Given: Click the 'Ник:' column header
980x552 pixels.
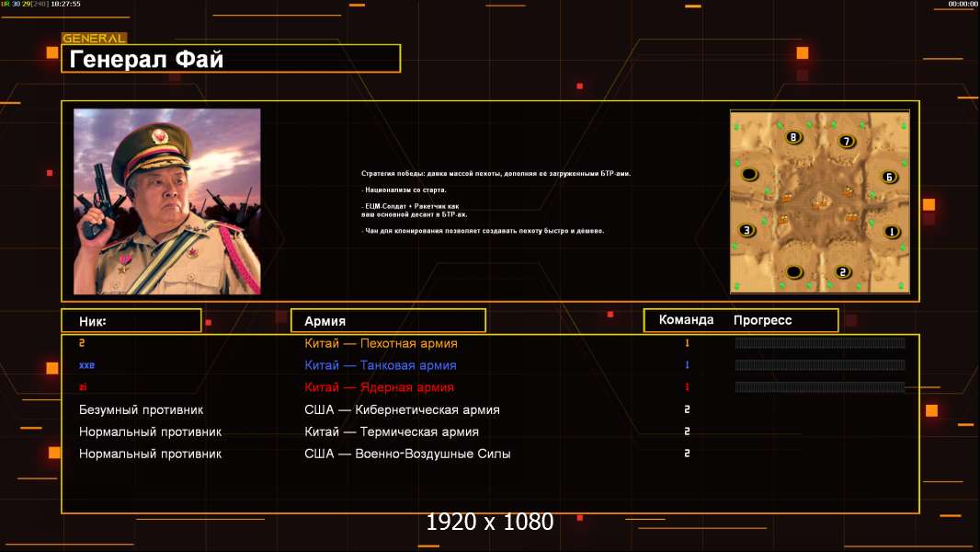Looking at the screenshot, I should [x=131, y=321].
